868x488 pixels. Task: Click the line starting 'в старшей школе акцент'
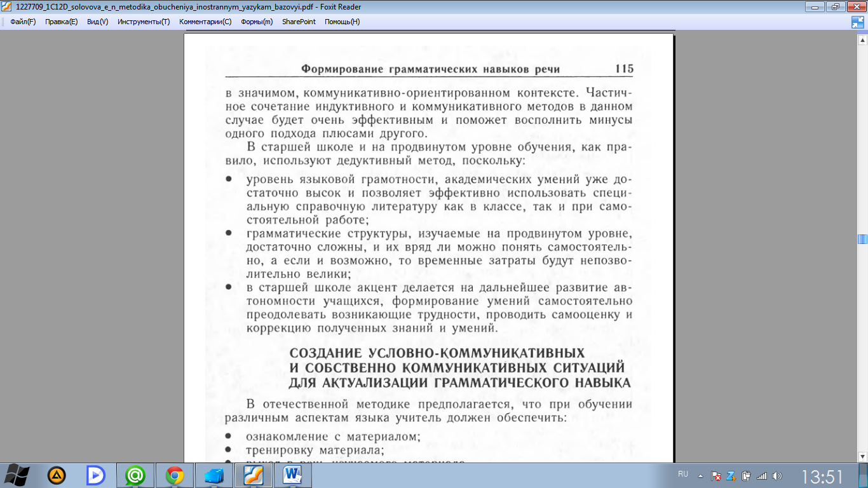tap(439, 287)
